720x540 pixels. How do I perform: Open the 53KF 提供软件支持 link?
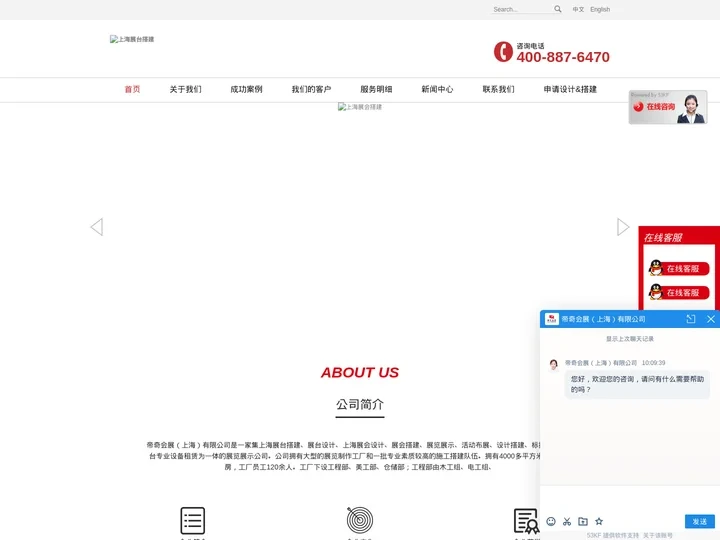point(613,535)
